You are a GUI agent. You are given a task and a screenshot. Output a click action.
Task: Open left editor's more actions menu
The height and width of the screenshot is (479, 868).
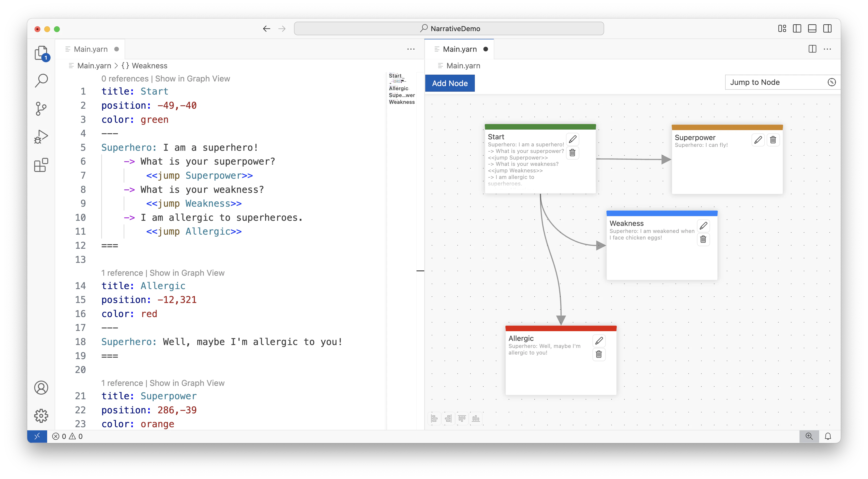[x=411, y=49]
